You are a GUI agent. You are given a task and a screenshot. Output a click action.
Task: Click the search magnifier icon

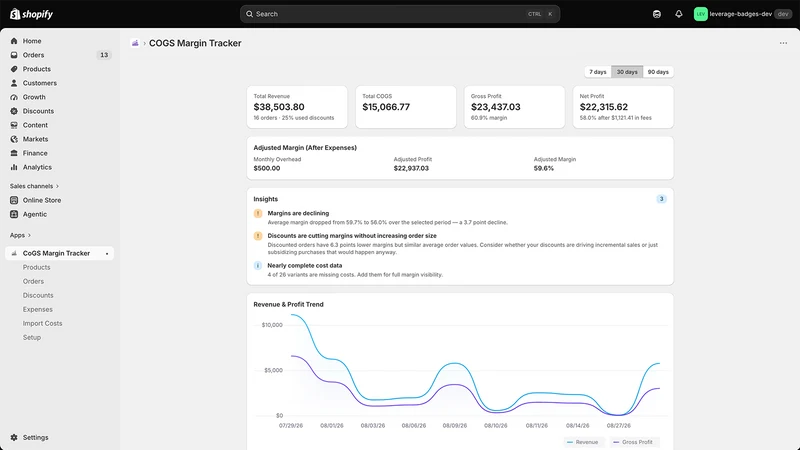(249, 14)
